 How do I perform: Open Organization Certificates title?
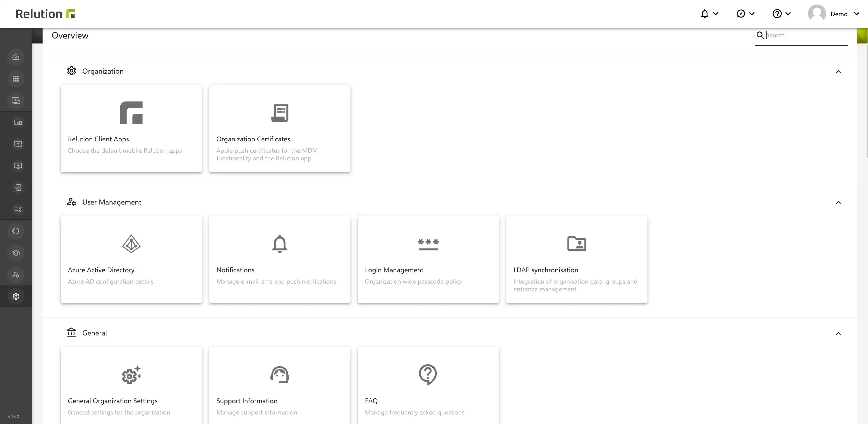(x=253, y=139)
